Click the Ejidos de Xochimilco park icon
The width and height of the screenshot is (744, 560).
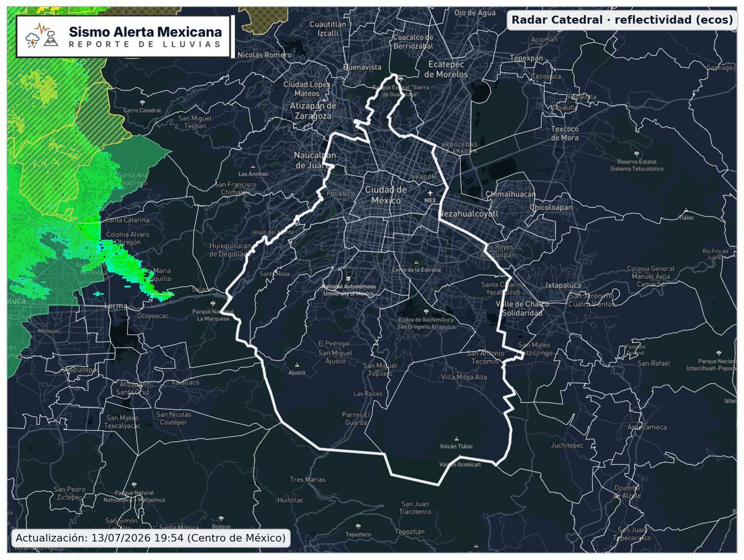pyautogui.click(x=425, y=312)
